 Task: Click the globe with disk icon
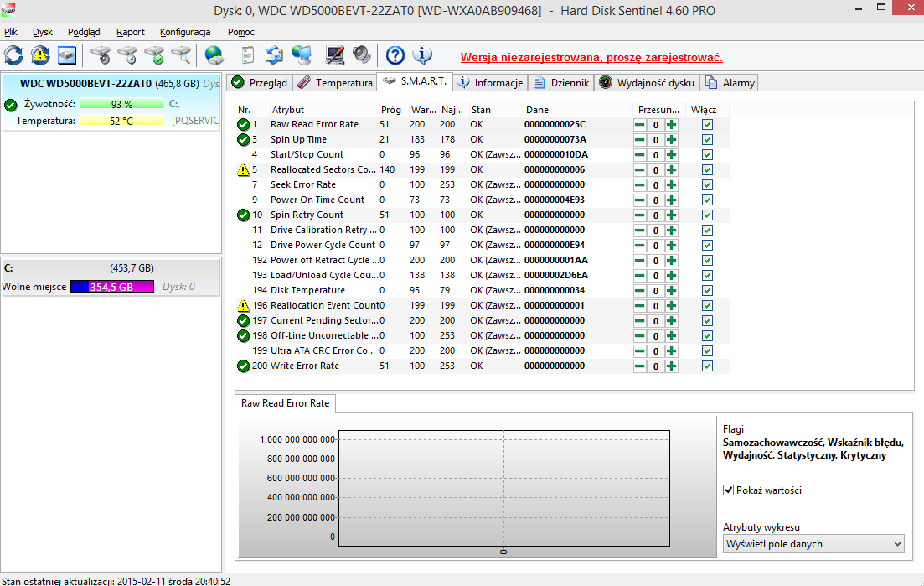214,55
